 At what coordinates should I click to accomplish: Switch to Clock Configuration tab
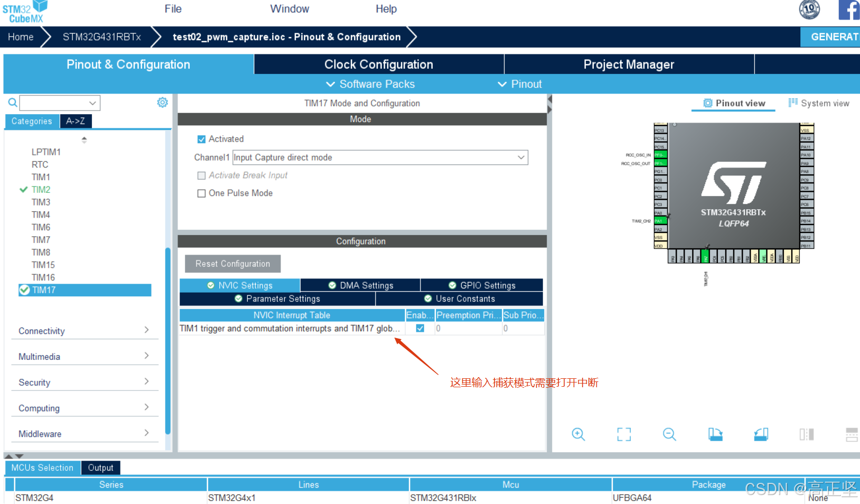pos(379,64)
